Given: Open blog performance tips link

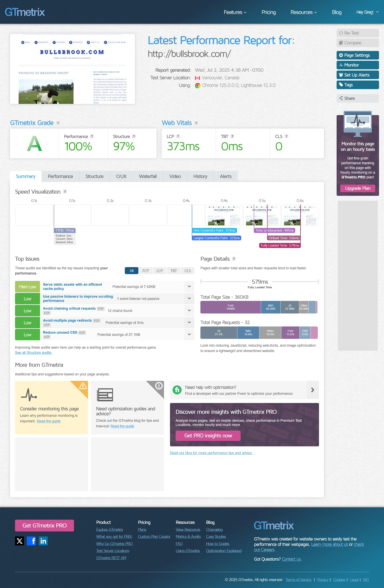Looking at the screenshot, I should coord(211,453).
